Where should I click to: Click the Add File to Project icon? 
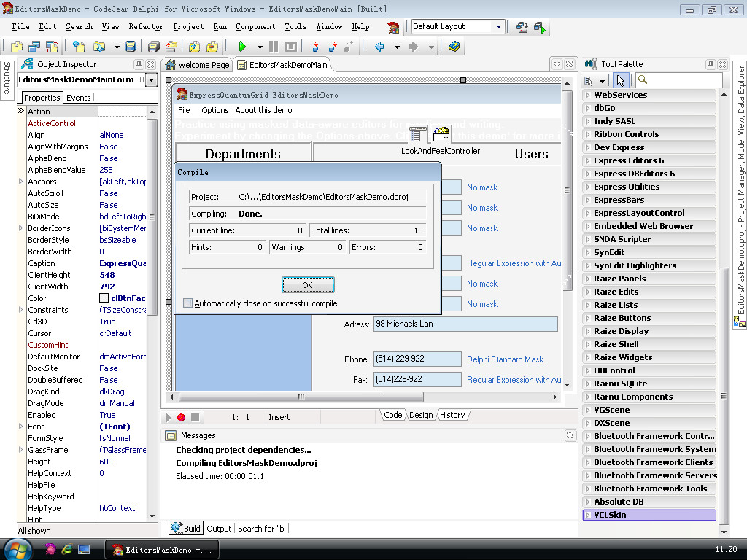click(x=194, y=47)
